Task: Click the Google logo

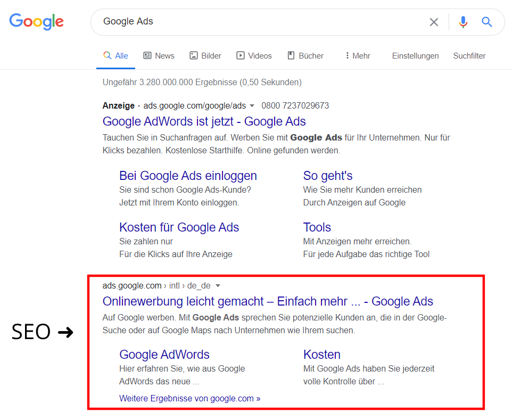Action: click(36, 22)
